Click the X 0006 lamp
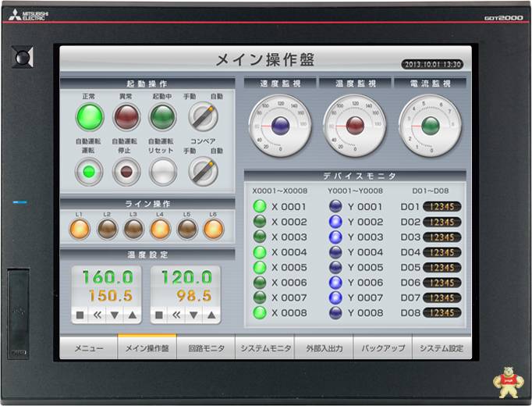The width and height of the screenshot is (532, 406). [260, 283]
